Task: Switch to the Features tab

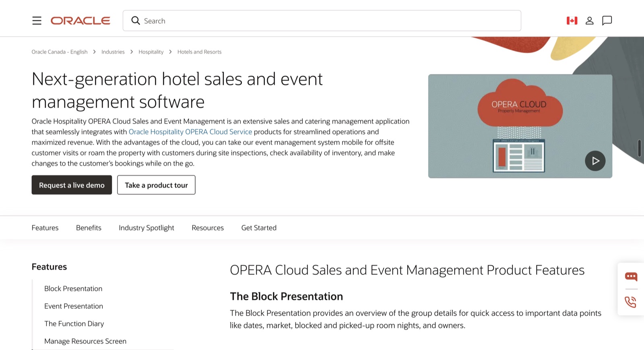Action: pyautogui.click(x=45, y=228)
